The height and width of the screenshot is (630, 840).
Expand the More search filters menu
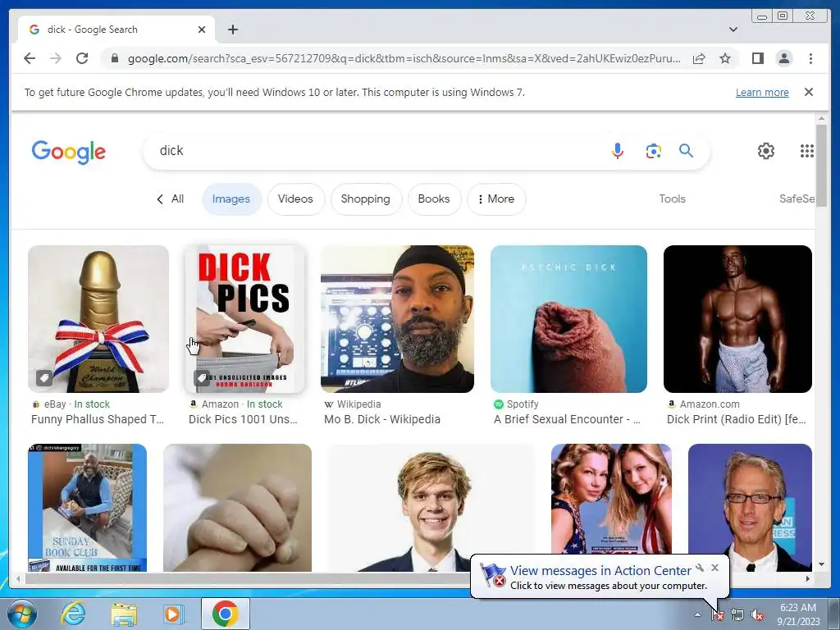tap(496, 199)
